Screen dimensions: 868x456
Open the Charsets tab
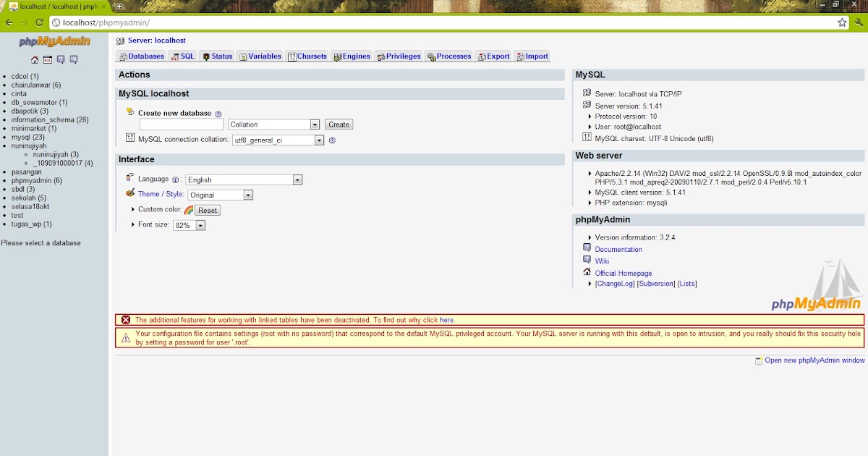pyautogui.click(x=307, y=56)
